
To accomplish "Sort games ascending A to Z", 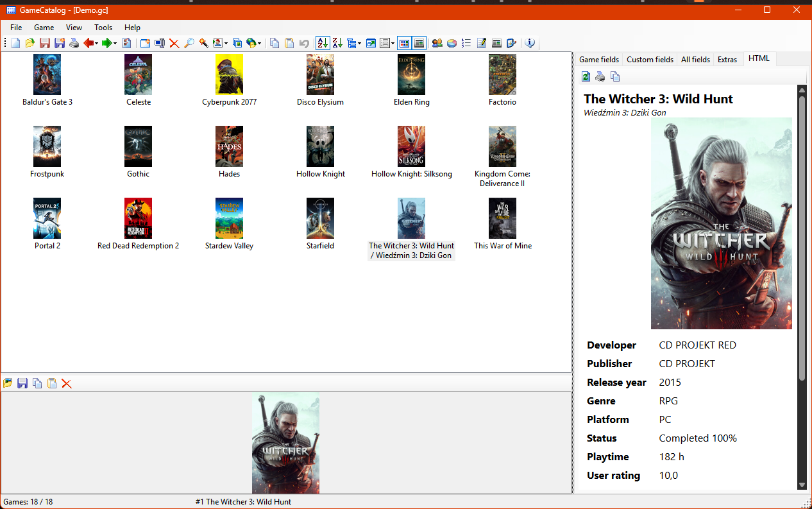I will click(x=323, y=43).
